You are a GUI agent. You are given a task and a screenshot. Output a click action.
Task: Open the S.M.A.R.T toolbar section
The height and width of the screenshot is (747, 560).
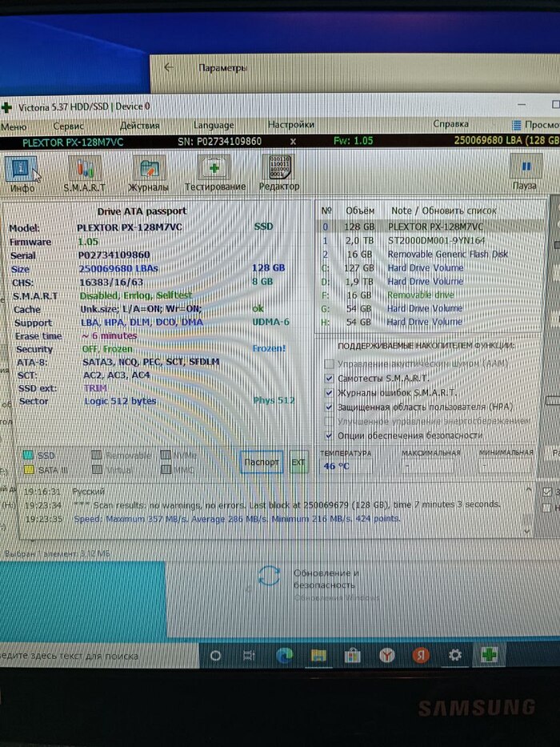click(84, 175)
